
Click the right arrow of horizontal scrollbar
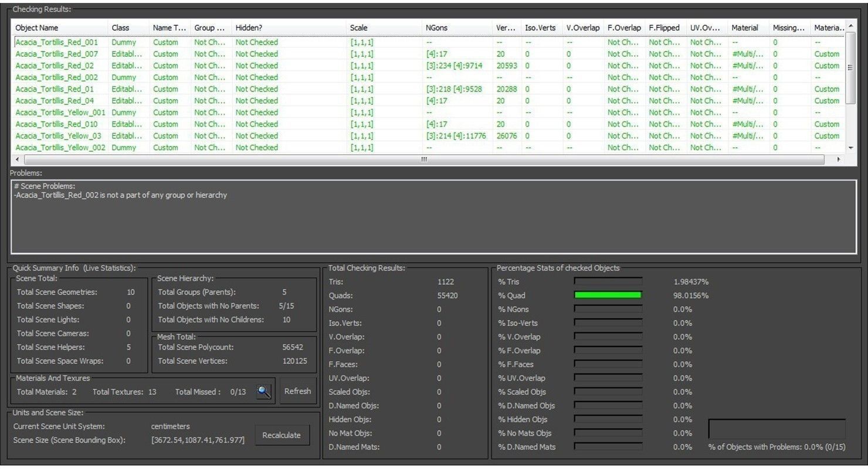(x=839, y=159)
